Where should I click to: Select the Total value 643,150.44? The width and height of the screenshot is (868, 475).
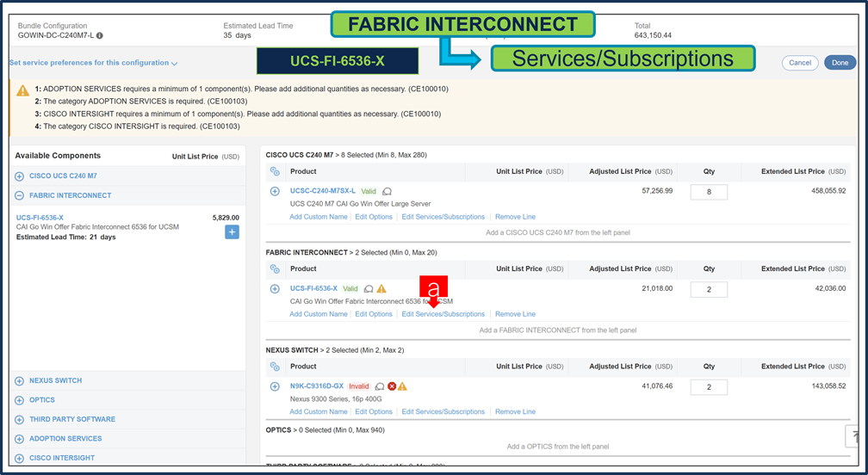(653, 35)
